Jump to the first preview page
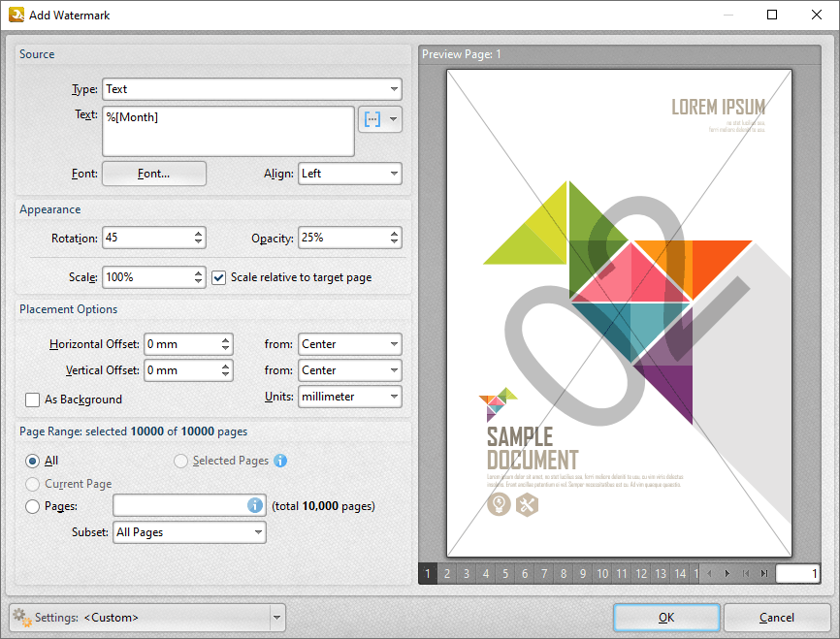Viewport: 840px width, 639px height. (746, 573)
